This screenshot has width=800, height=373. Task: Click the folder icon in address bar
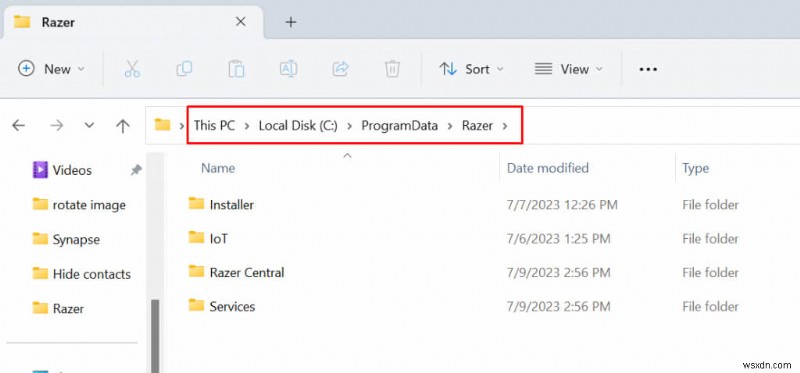pos(162,125)
